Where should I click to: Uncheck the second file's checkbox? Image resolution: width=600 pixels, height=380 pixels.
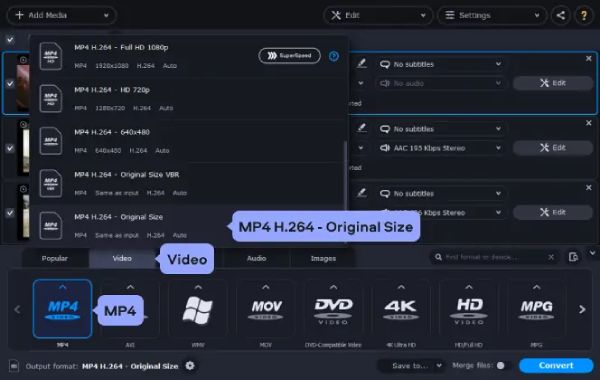(10, 148)
